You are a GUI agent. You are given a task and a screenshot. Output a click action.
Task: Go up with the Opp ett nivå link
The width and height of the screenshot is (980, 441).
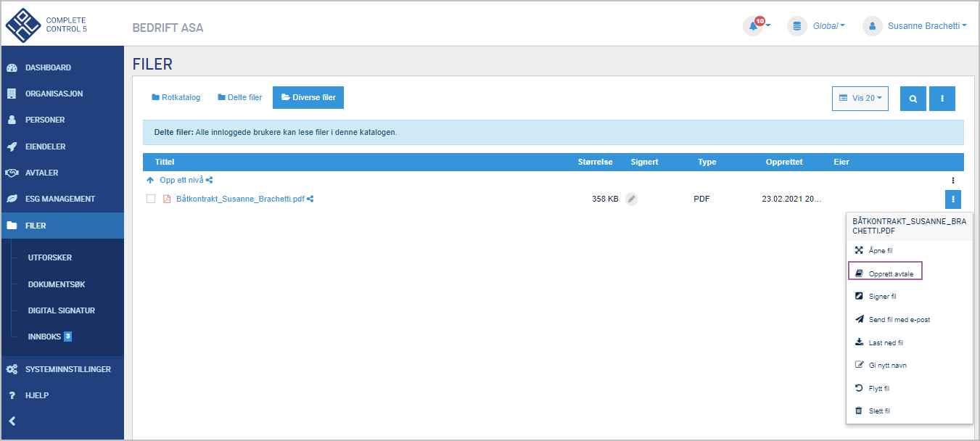181,180
